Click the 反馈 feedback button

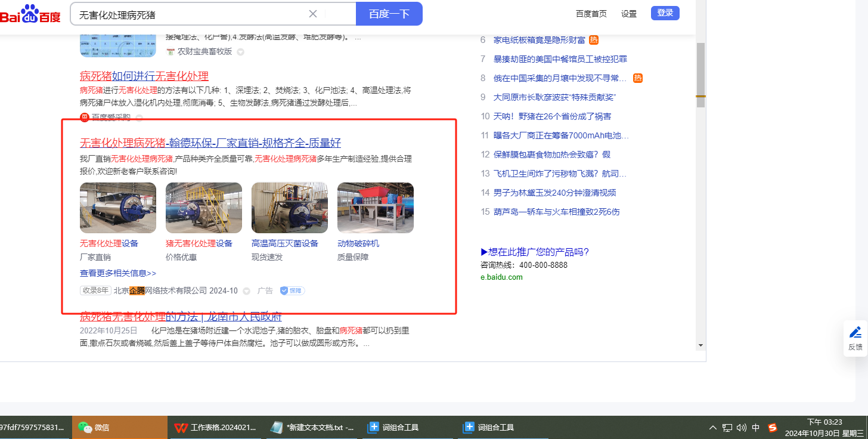[855, 338]
